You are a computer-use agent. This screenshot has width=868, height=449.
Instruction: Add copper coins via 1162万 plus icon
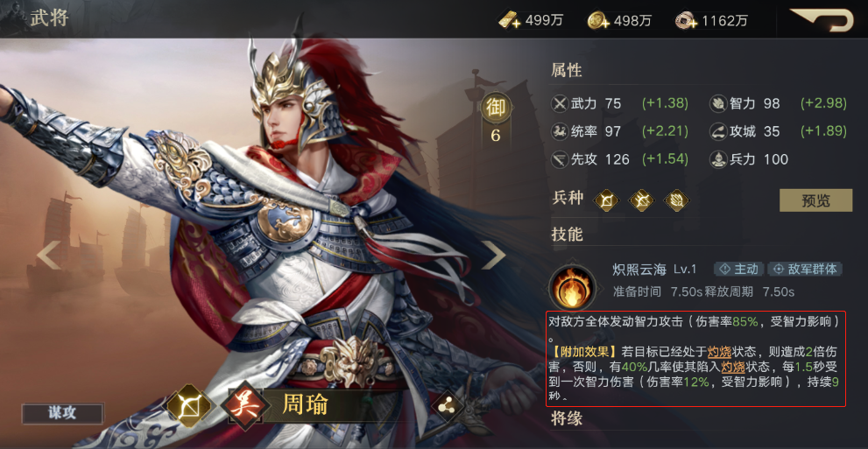pos(686,21)
